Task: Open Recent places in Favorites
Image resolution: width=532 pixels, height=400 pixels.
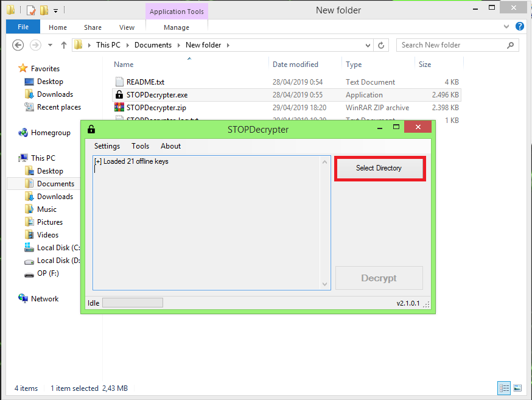Action: 58,107
